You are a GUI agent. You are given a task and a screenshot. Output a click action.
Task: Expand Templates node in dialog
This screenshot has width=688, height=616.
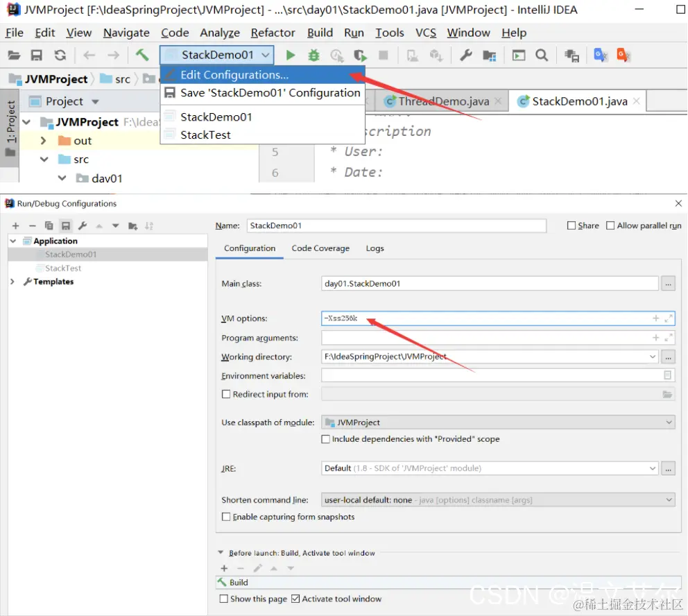click(x=12, y=282)
